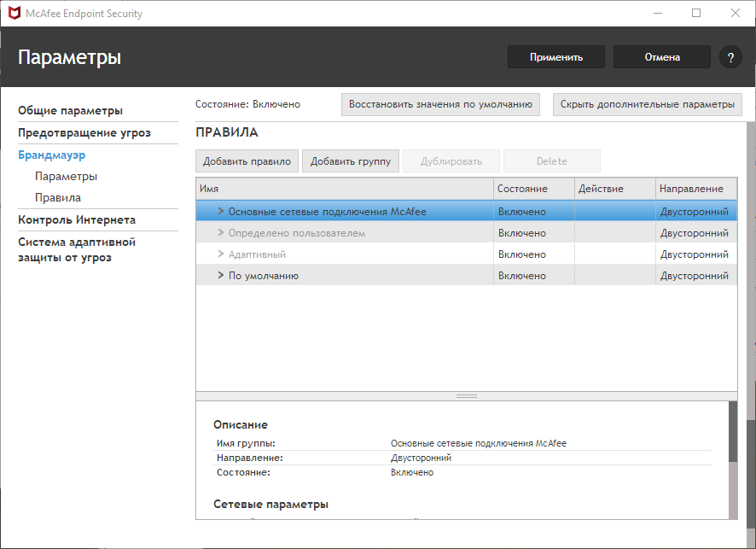Click Добавить правило button
The width and height of the screenshot is (756, 549).
coord(247,161)
